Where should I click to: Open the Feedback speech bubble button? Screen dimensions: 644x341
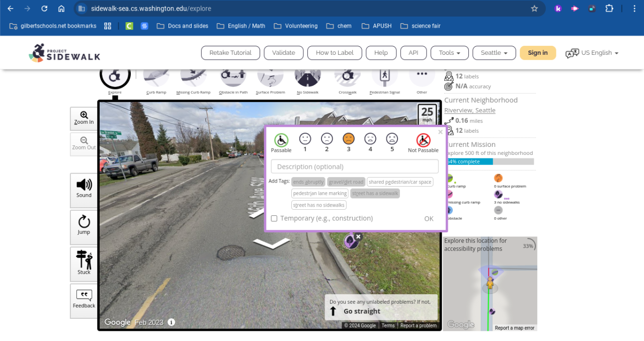click(x=84, y=300)
